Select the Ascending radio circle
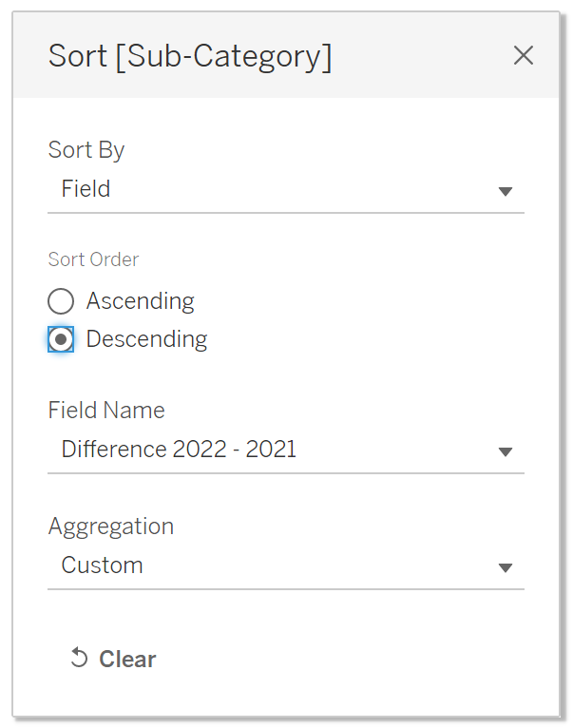This screenshot has height=728, width=573. point(61,302)
